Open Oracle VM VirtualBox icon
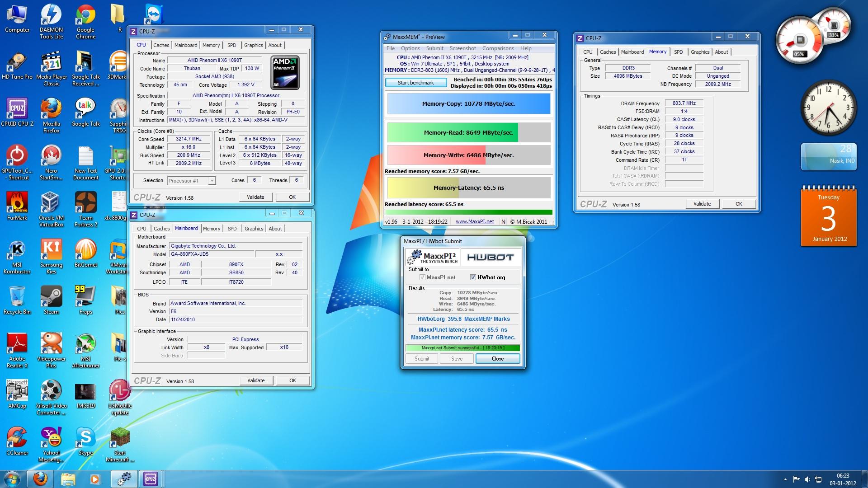This screenshot has width=868, height=488. click(52, 210)
